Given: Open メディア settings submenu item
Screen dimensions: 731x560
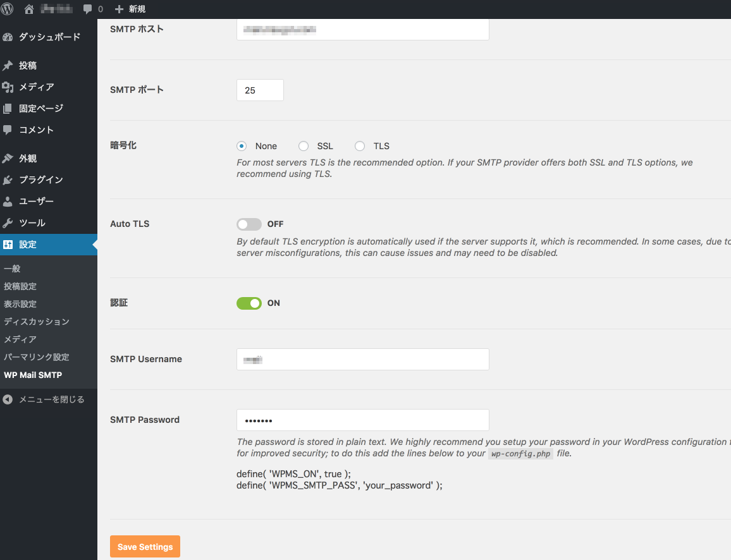Looking at the screenshot, I should [20, 339].
